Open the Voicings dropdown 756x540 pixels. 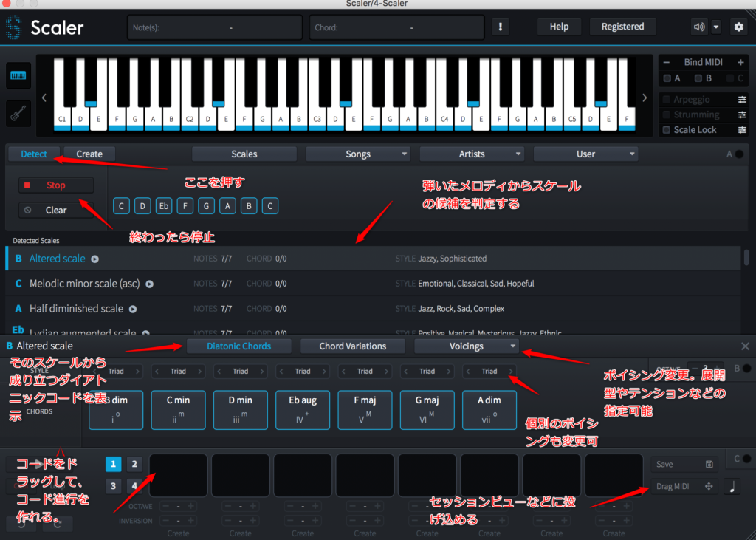pos(467,346)
